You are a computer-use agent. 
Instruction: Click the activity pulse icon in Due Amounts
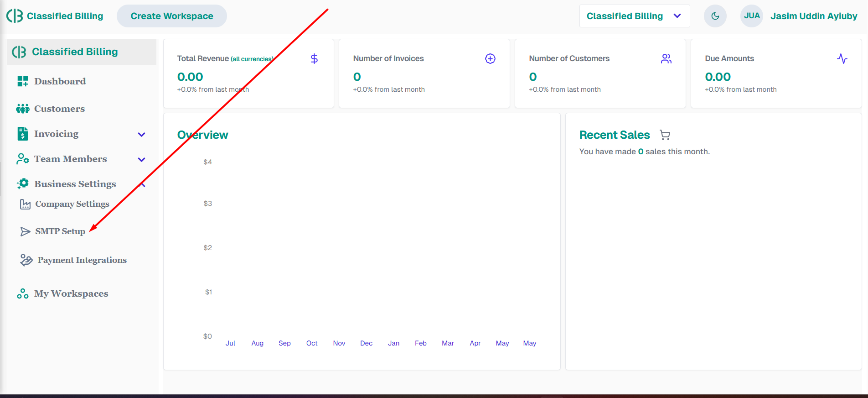point(842,59)
